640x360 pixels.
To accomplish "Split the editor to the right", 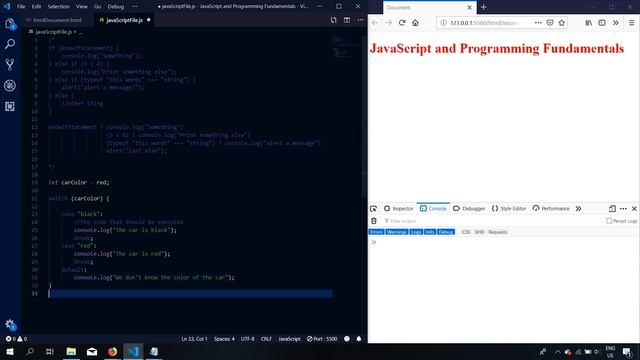I will [347, 20].
